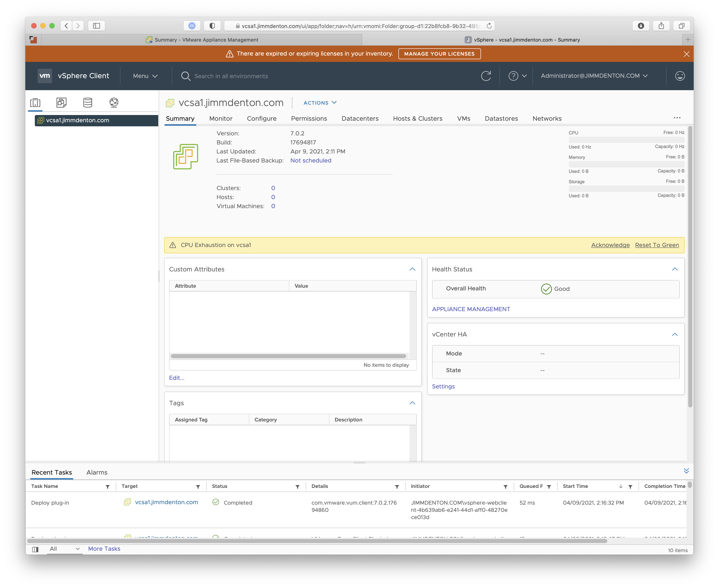
Task: Open the Safari downloads list
Action: pyautogui.click(x=641, y=26)
